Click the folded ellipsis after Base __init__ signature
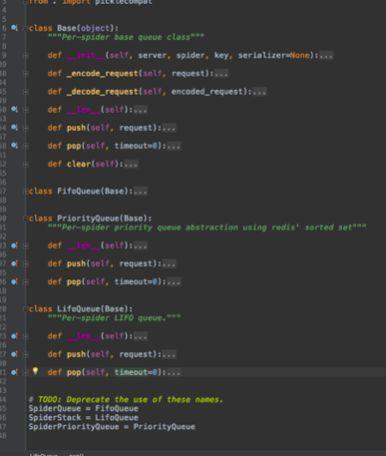 326,55
